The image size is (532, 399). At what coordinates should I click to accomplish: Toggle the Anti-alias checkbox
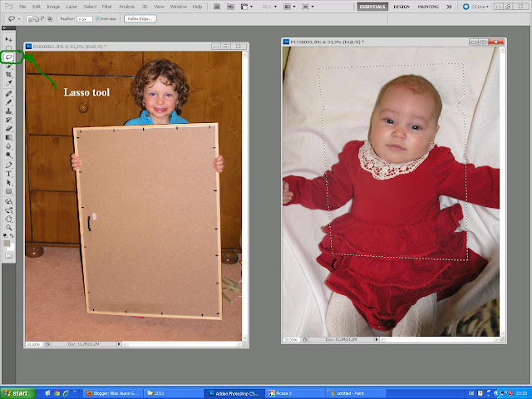[x=98, y=19]
